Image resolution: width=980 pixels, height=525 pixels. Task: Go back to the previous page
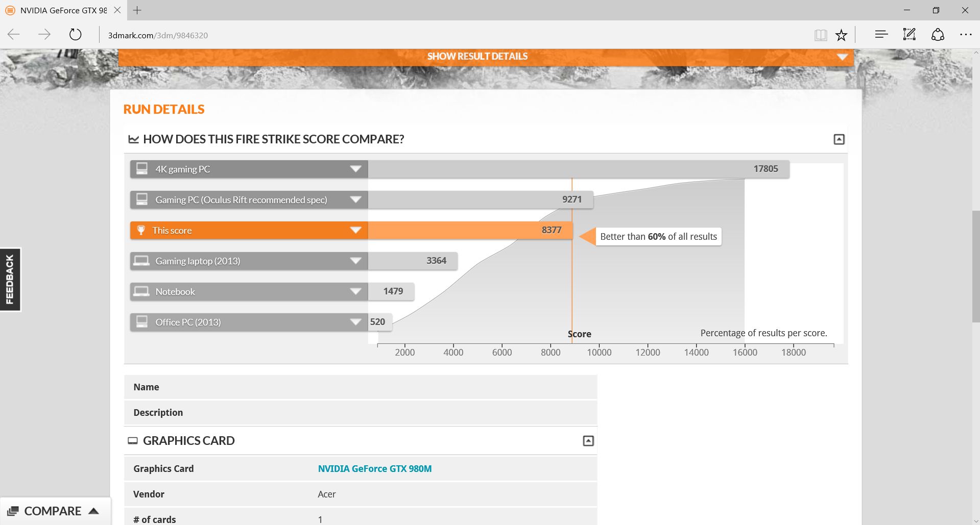point(14,35)
